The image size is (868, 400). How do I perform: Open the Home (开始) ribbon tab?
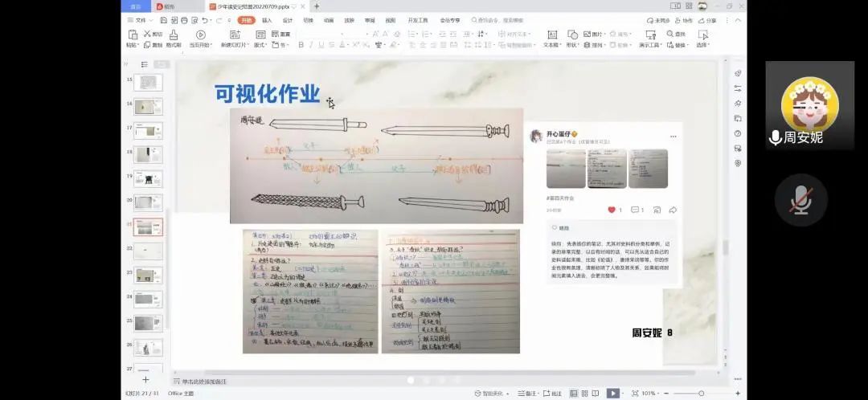pos(247,20)
